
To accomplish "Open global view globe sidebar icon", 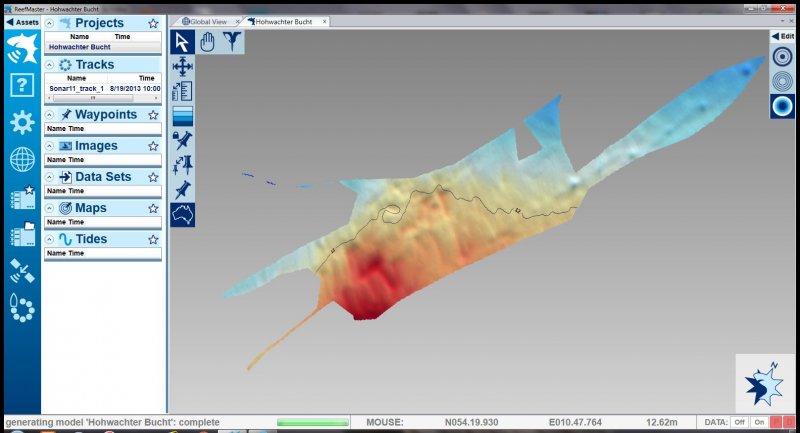I will pos(22,160).
